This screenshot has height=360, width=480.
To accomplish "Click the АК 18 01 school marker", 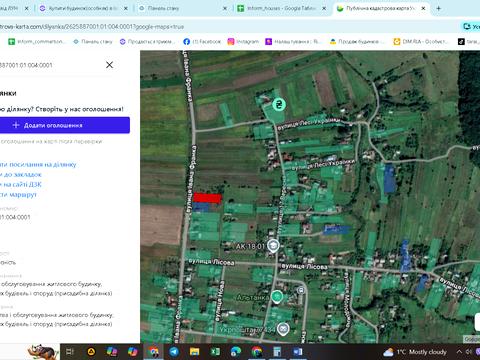I will click(273, 246).
